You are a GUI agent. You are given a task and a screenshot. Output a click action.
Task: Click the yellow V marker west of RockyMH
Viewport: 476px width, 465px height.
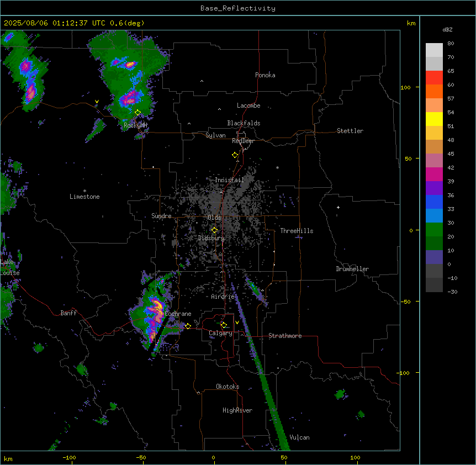[97, 102]
